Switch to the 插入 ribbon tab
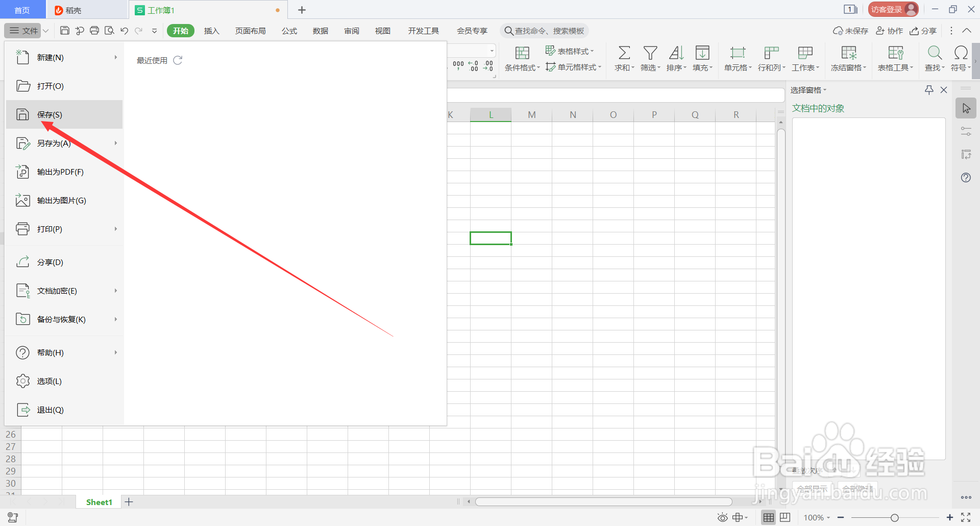Screen dimensions: 980x526 coord(211,31)
